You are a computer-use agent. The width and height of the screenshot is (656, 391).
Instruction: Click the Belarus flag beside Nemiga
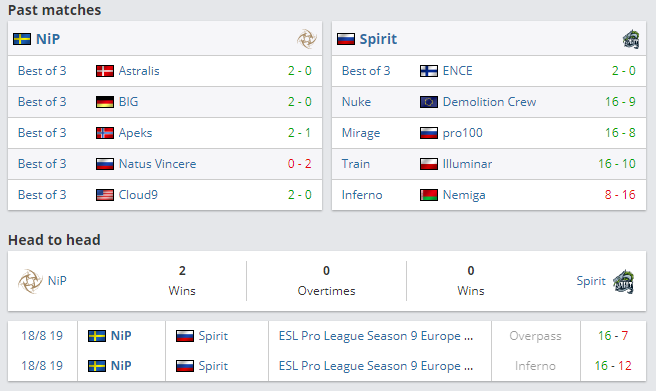(x=429, y=195)
